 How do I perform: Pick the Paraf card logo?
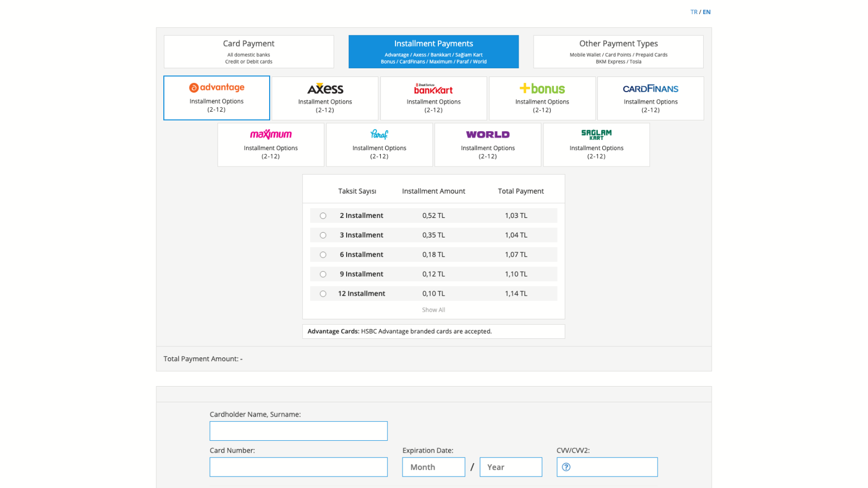point(379,134)
